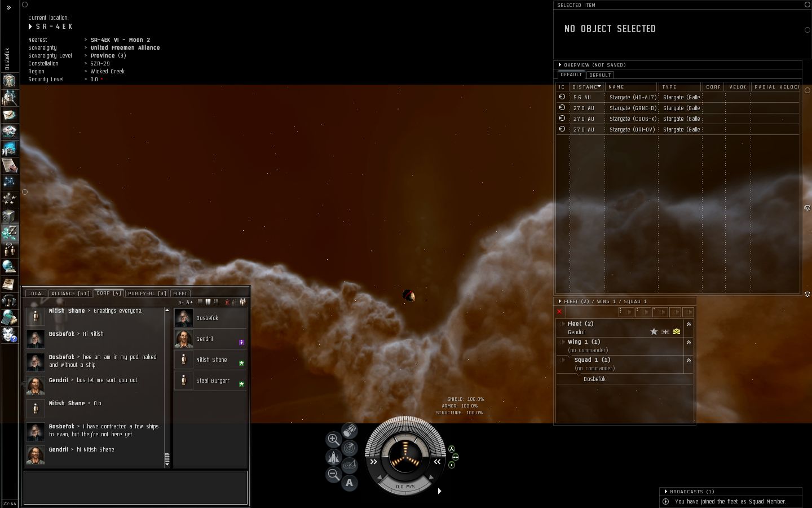Open the Jukebox headphones icon
Screen dimensions: 812x508
(x=9, y=300)
